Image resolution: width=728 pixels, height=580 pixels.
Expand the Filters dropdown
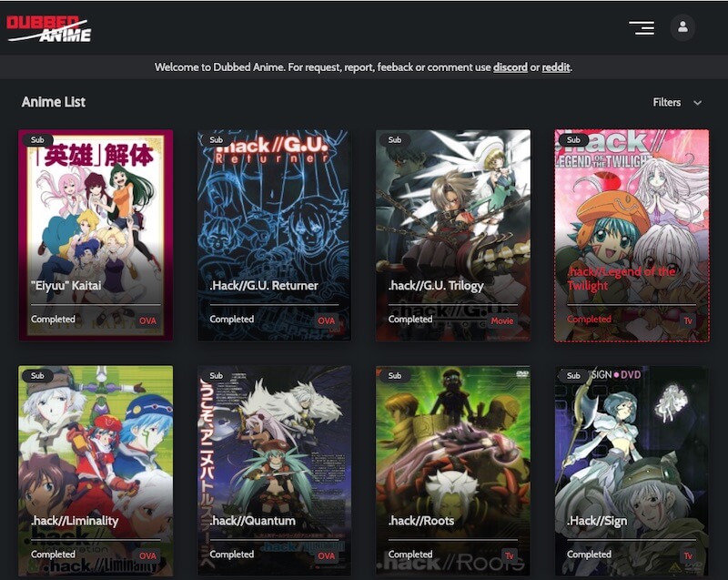coord(677,102)
